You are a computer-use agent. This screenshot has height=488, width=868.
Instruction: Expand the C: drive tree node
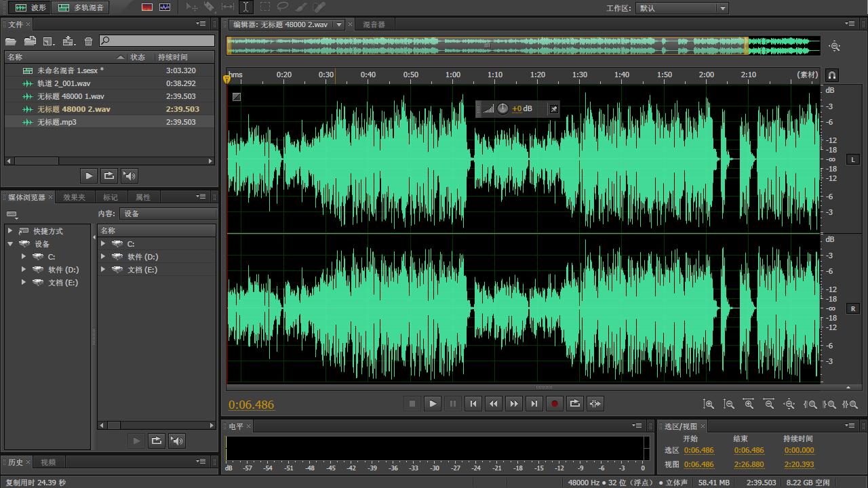pos(24,257)
